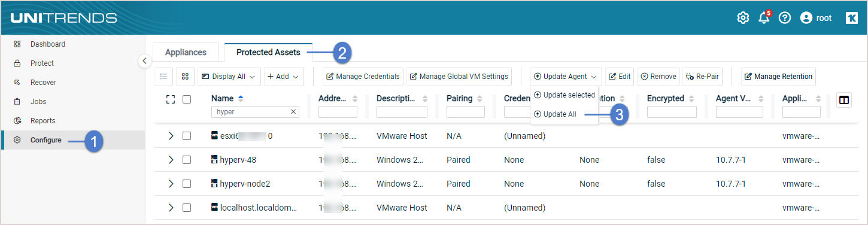Tick the checkbox for localhost.localdom row

(x=187, y=208)
